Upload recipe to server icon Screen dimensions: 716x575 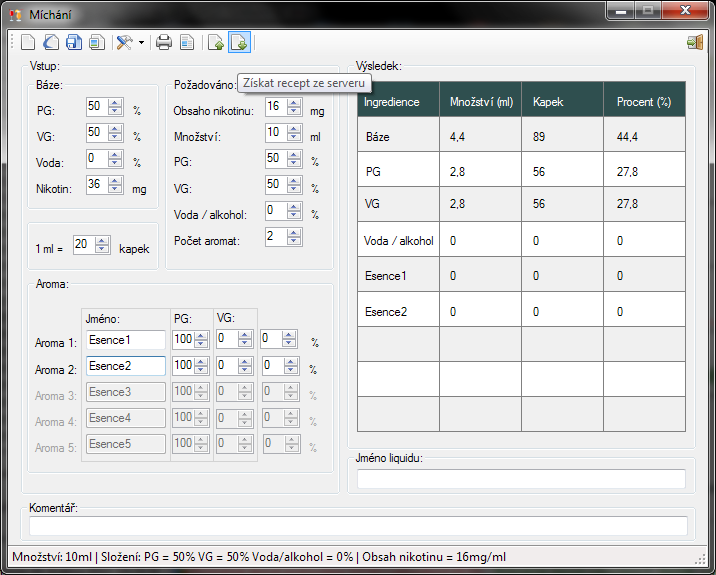click(x=216, y=42)
